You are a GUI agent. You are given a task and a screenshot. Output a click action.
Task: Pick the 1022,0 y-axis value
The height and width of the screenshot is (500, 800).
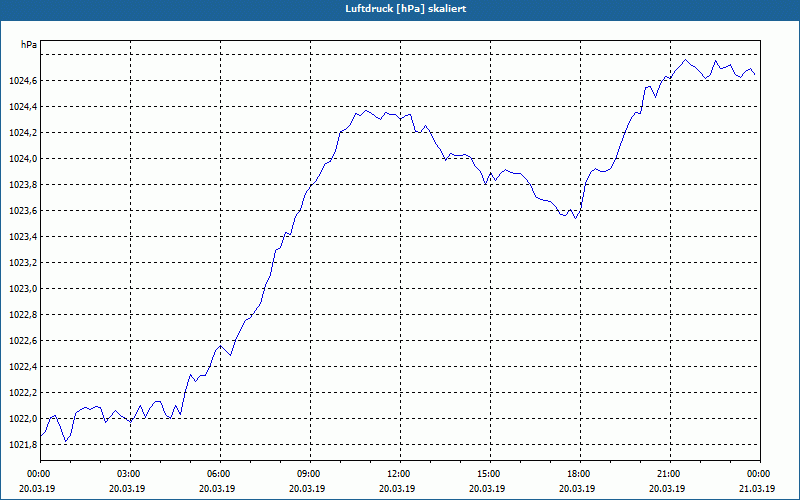23,419
